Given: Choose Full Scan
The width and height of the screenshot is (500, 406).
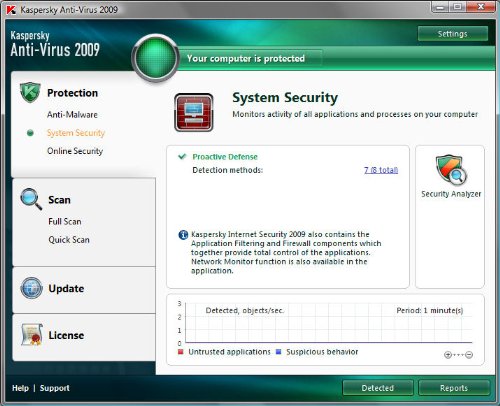Looking at the screenshot, I should tap(65, 221).
